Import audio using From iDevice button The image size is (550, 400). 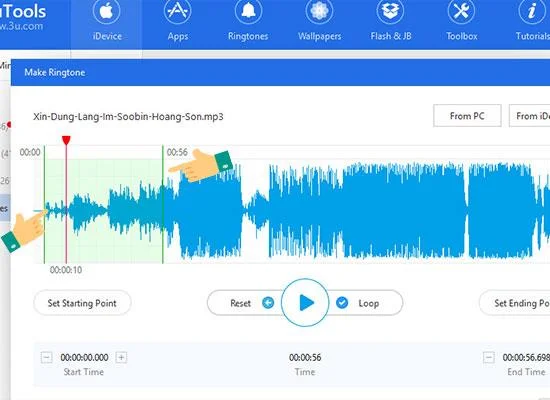click(x=530, y=115)
